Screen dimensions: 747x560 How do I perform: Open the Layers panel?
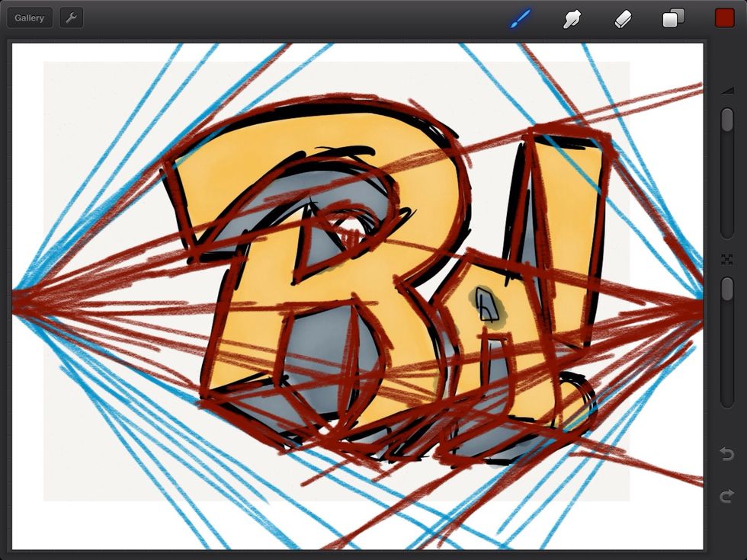click(x=673, y=19)
